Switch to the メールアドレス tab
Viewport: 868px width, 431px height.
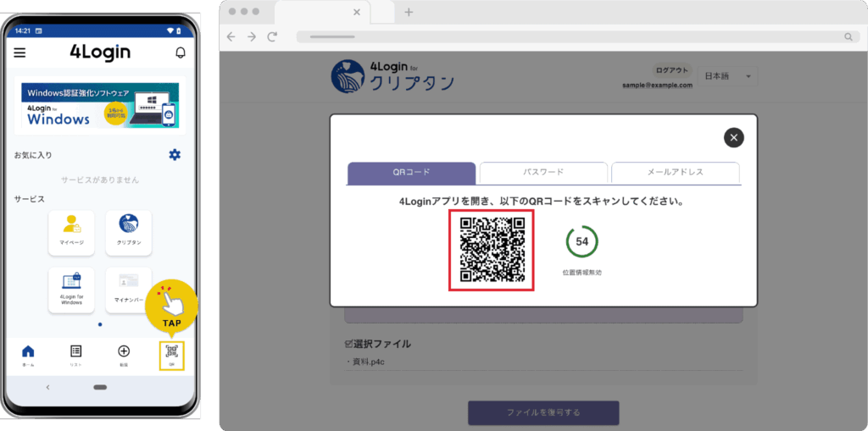[x=676, y=173]
